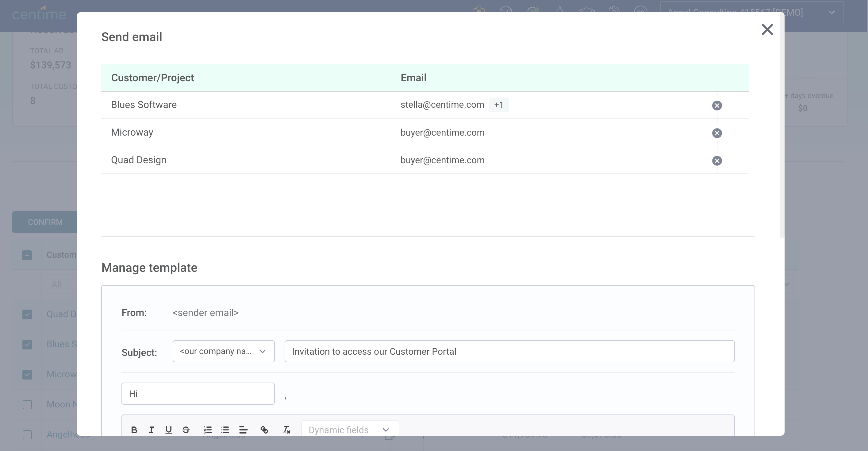This screenshot has height=451, width=868.
Task: Click the Customer/Project column header
Action: pos(153,78)
